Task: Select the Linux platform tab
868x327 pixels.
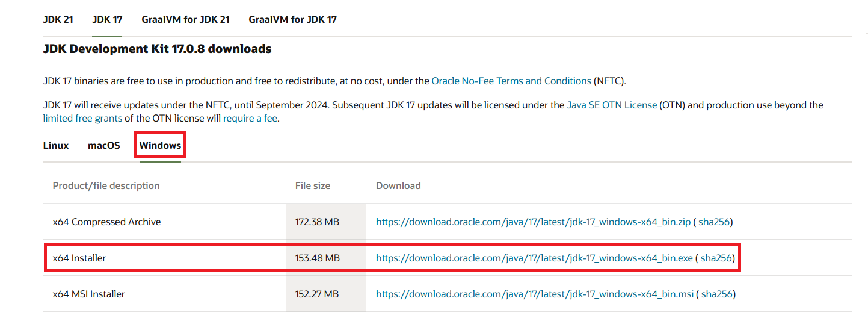Action: coord(56,146)
